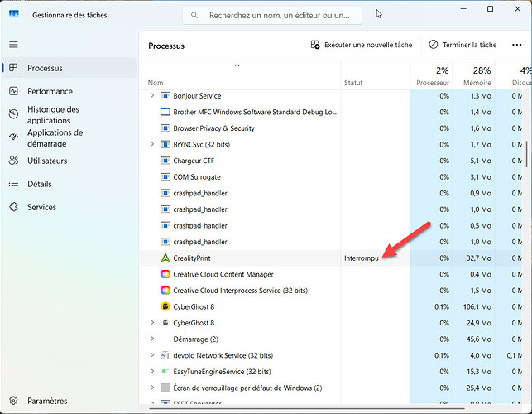Select Browser Privacy & Security row
The height and width of the screenshot is (414, 532).
[x=333, y=128]
